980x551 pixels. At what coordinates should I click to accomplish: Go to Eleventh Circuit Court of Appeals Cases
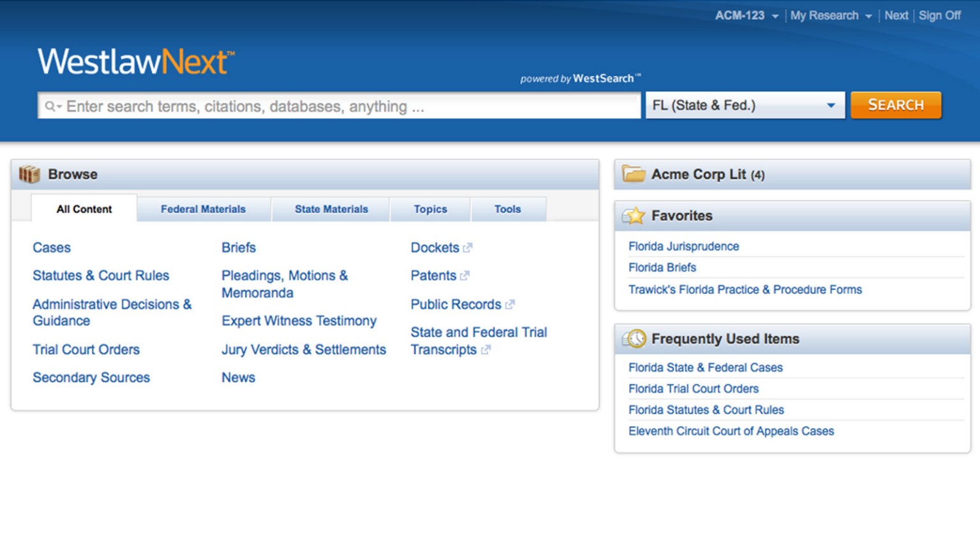[731, 431]
